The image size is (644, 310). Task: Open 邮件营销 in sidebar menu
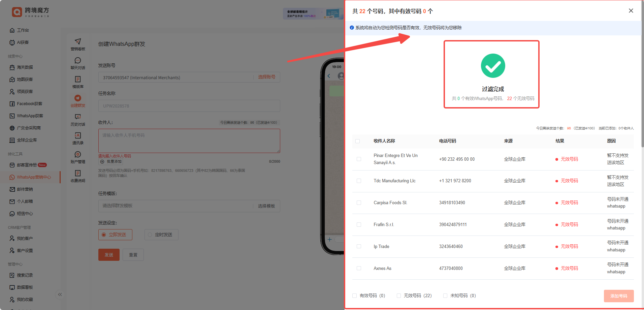pyautogui.click(x=25, y=189)
